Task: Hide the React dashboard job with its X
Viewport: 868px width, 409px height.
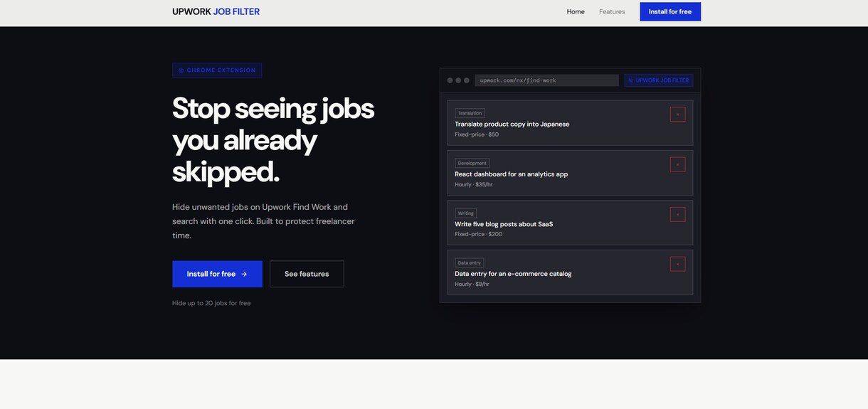Action: [677, 164]
